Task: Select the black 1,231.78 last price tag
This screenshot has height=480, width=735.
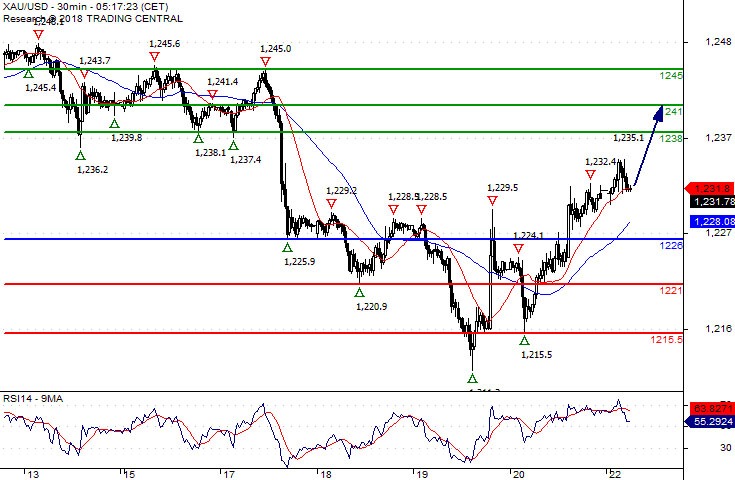Action: [712, 202]
